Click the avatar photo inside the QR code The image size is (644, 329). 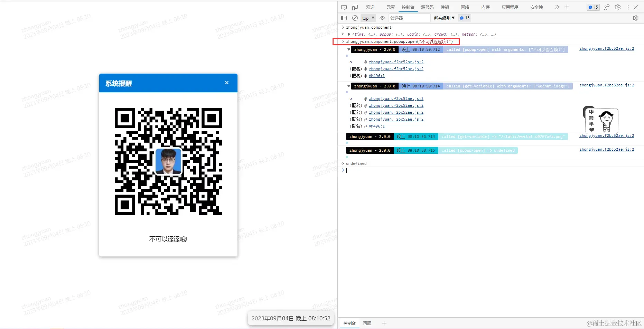[x=168, y=161]
